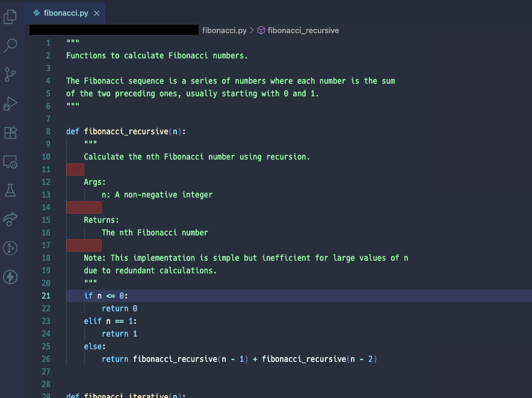Click the 'Returns:' docstring heading

tap(102, 220)
